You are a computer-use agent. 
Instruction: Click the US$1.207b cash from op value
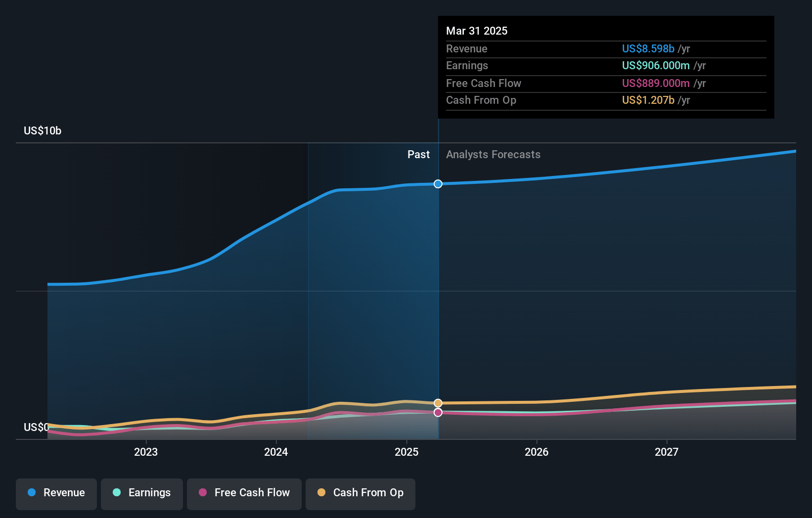(648, 100)
